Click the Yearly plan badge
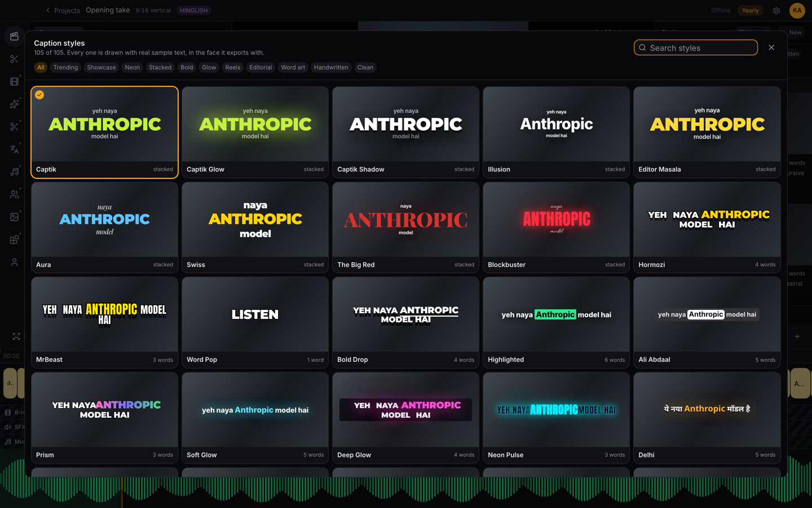 tap(750, 10)
